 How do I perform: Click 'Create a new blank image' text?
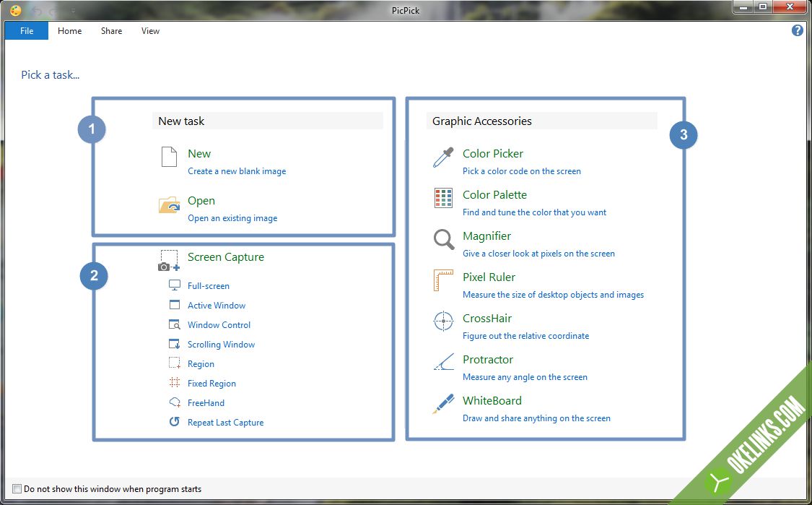[237, 171]
